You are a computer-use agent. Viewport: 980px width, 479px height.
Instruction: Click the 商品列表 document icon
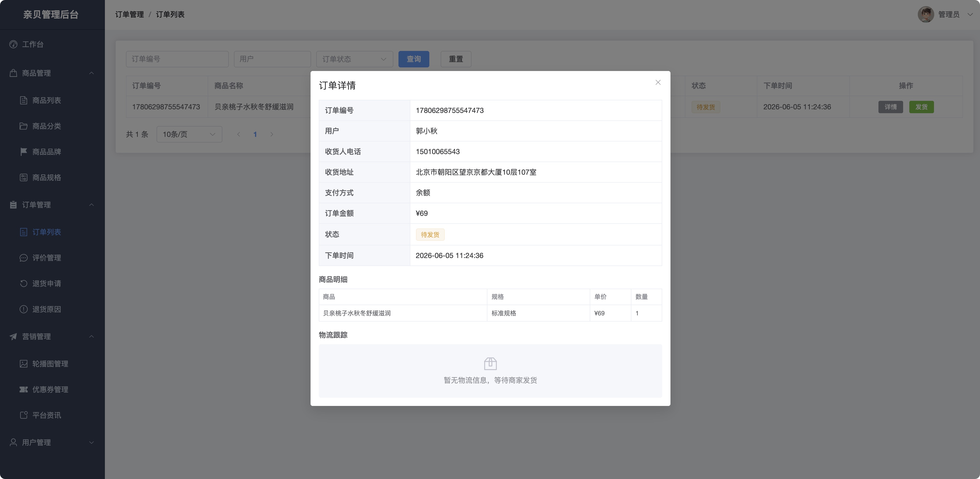[24, 100]
